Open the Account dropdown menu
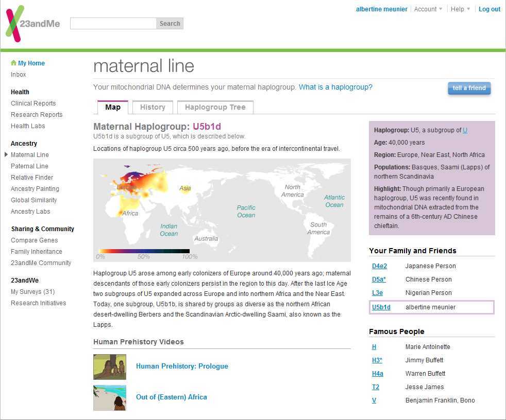Image resolution: width=506 pixels, height=420 pixels. click(428, 9)
